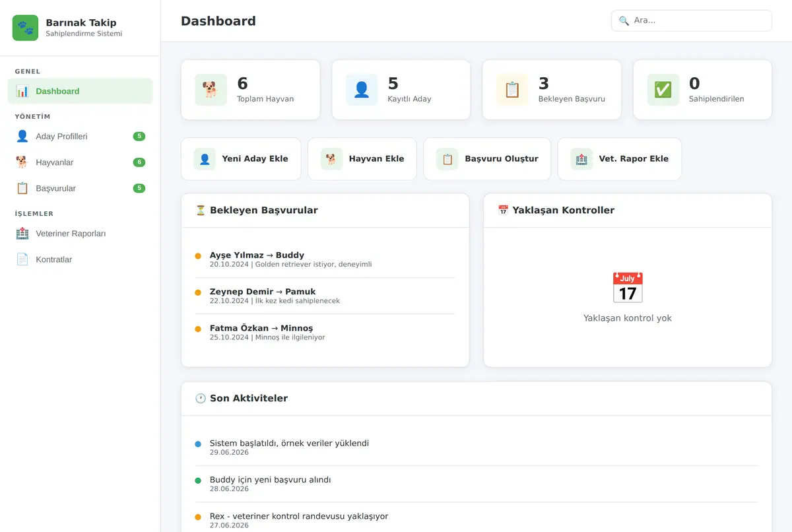The height and width of the screenshot is (532, 792).
Task: Click the Hayvanlar dog icon in sidebar
Action: coord(22,162)
